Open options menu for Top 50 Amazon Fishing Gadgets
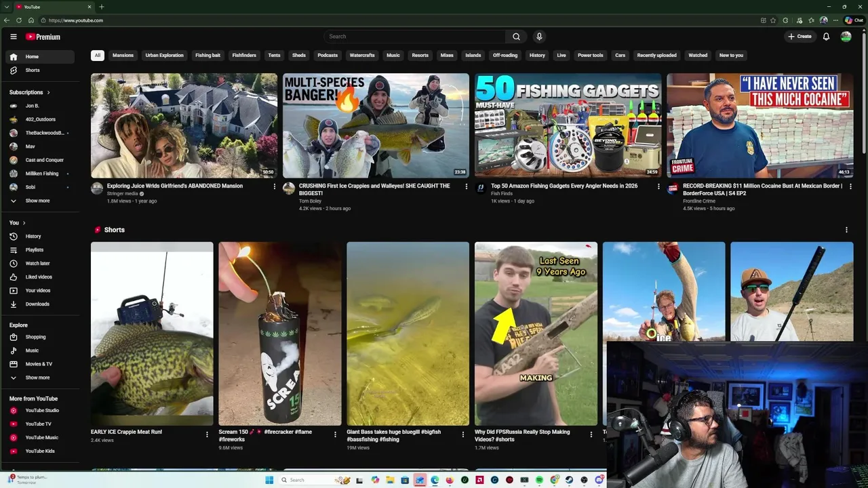 (x=658, y=186)
